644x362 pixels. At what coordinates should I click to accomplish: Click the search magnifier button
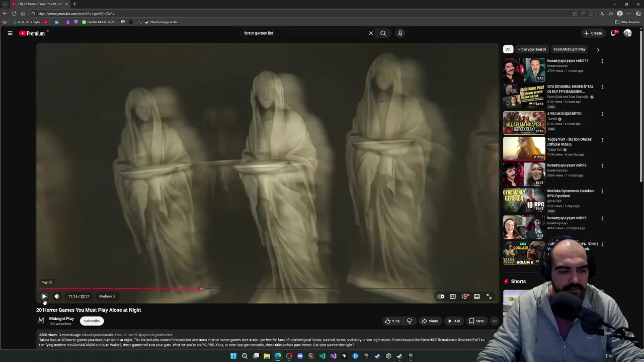coord(383,33)
